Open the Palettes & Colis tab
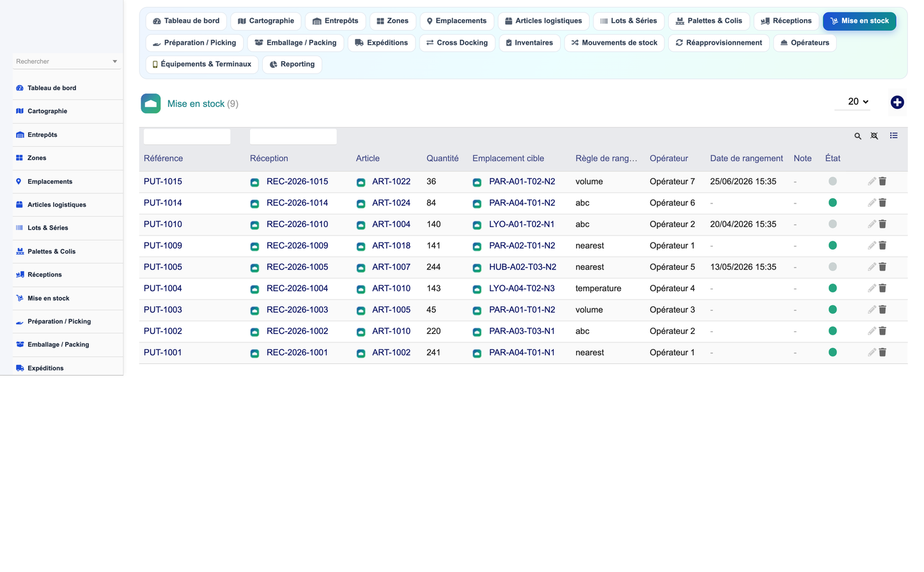 pyautogui.click(x=709, y=21)
